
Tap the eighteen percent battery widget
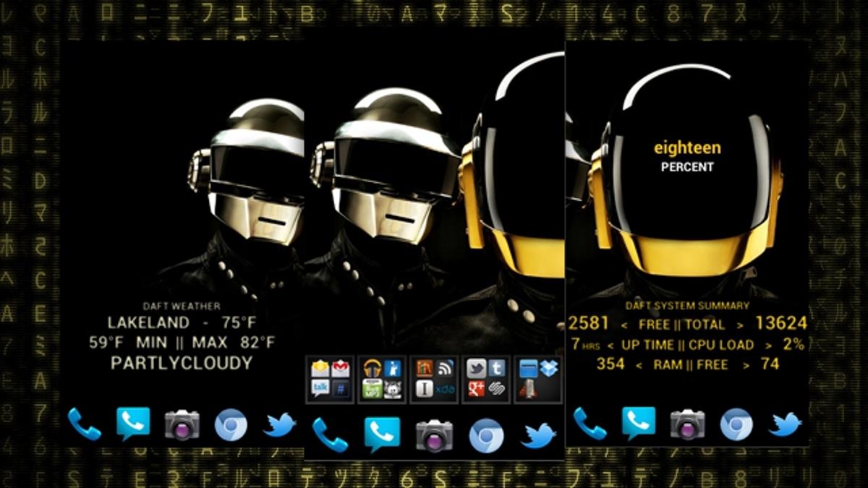687,156
